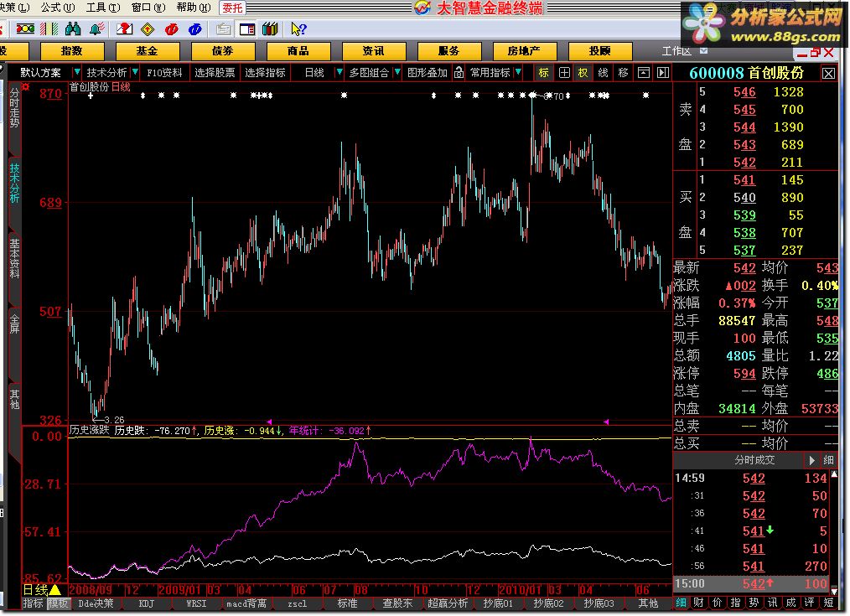Viewport: 850px width, 616px height.
Task: Click the 资讯 category button
Action: pos(374,51)
